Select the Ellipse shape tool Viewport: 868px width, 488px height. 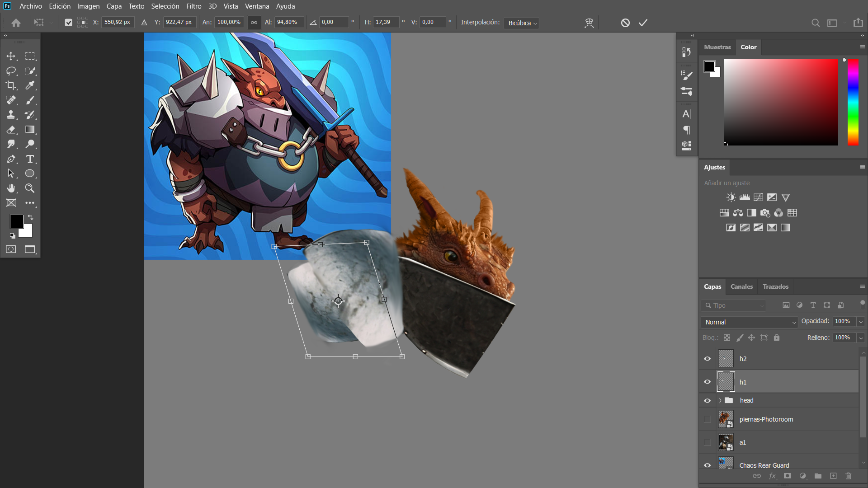(30, 174)
